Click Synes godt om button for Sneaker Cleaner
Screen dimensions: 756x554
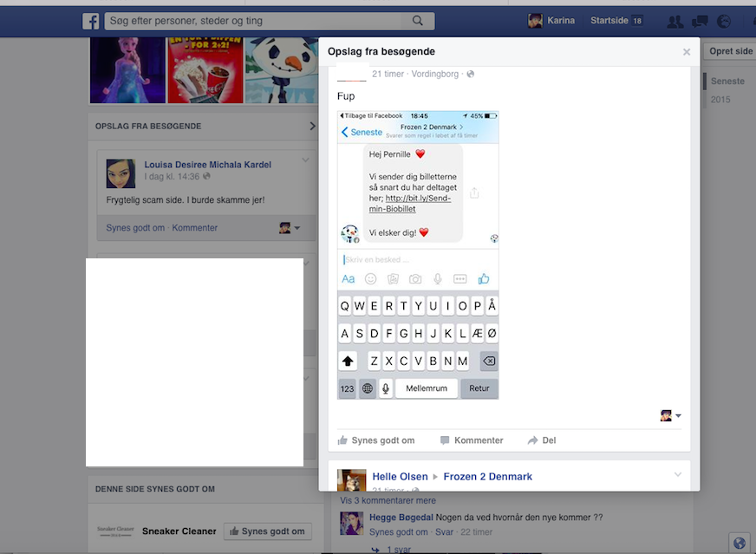tap(268, 531)
